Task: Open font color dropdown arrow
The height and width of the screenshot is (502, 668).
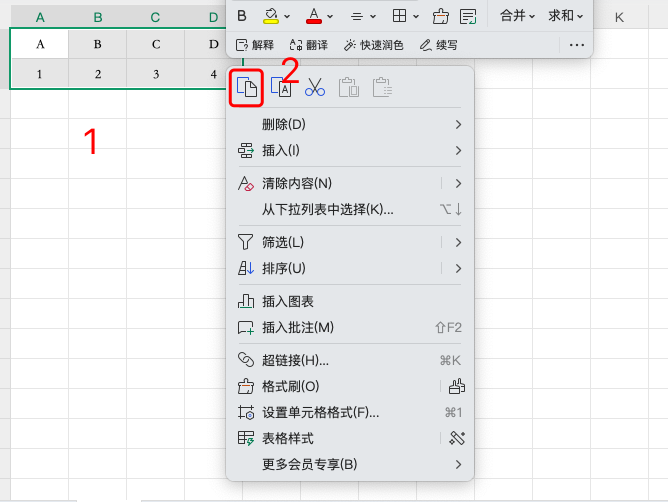Action: (x=330, y=17)
